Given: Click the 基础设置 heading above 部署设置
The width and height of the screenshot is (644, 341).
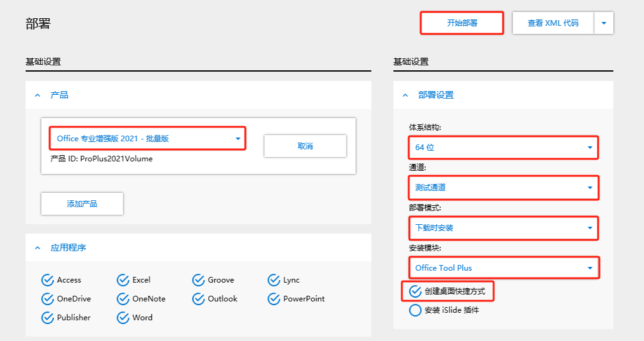Looking at the screenshot, I should (x=411, y=62).
